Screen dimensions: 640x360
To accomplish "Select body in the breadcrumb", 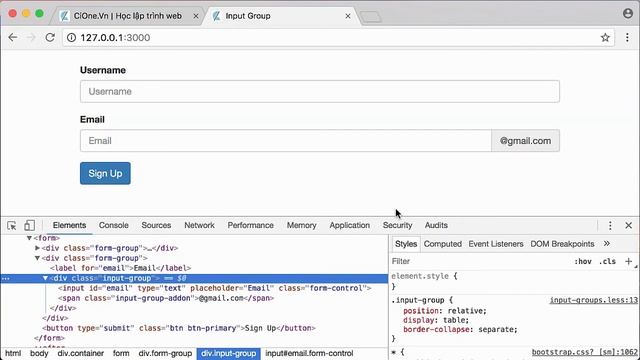I will [39, 353].
